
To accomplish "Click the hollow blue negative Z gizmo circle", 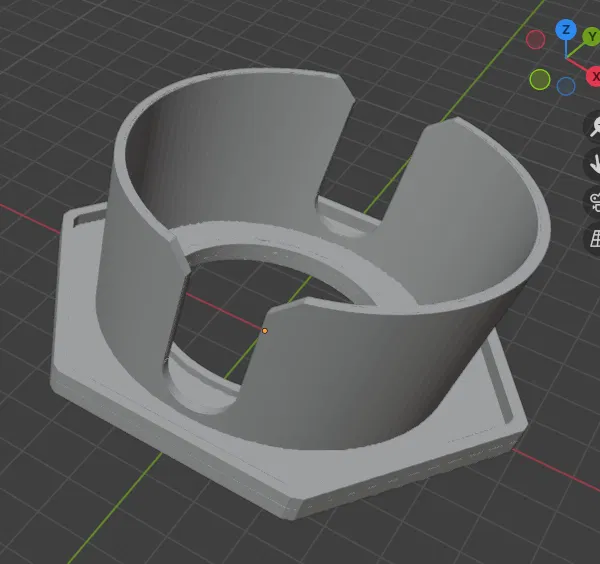I will click(x=566, y=86).
